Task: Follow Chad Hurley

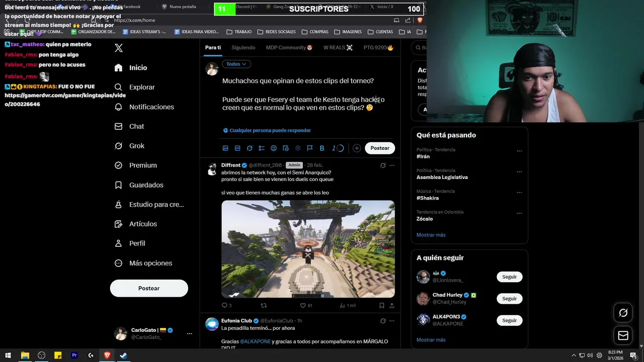Action: click(509, 299)
